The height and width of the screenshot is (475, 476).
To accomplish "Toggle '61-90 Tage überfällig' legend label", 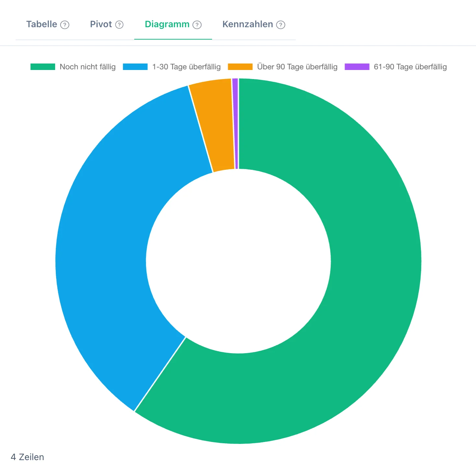I will (x=410, y=67).
